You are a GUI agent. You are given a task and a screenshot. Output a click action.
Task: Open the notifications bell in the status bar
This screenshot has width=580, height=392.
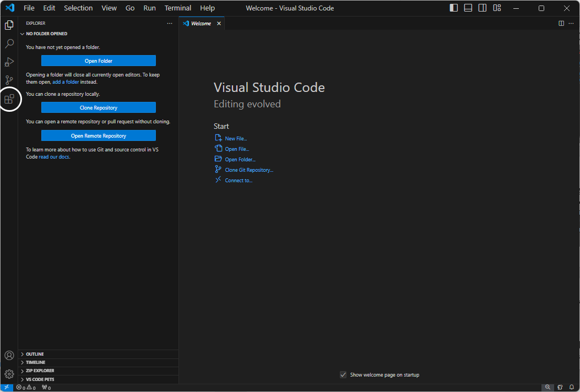572,387
